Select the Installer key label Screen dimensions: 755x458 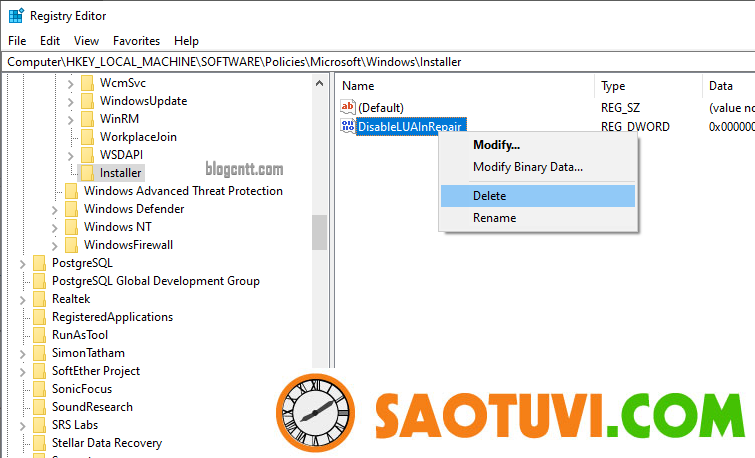coord(120,173)
